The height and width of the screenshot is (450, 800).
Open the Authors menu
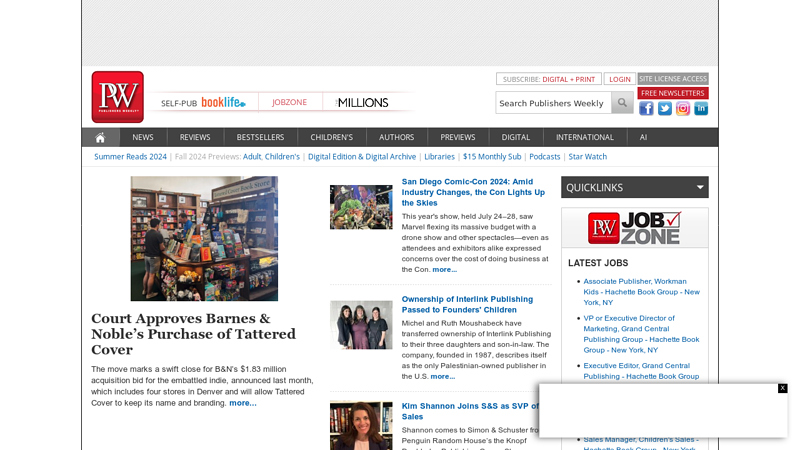click(396, 137)
